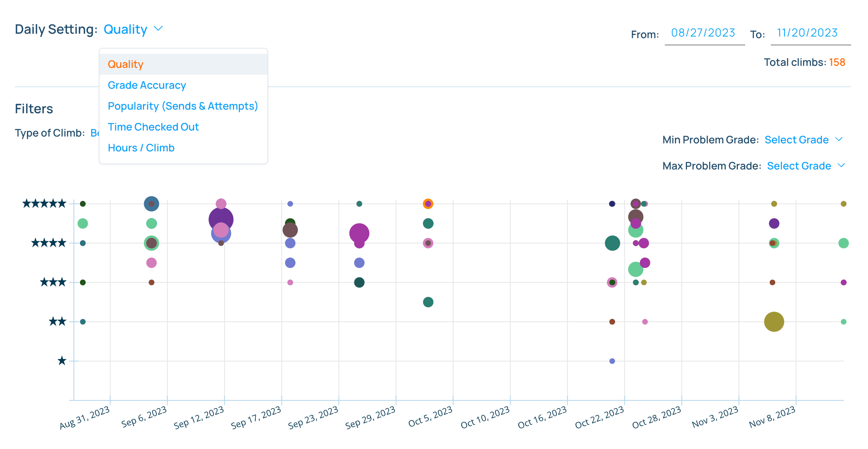Click chevron next to Daily Setting Quality
Viewport: 868px width, 449px height.
pyautogui.click(x=158, y=29)
